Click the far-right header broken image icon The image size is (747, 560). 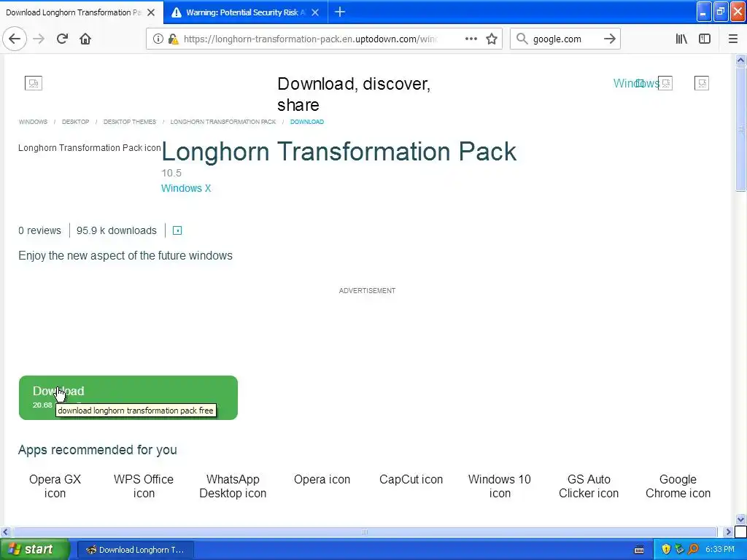click(702, 83)
